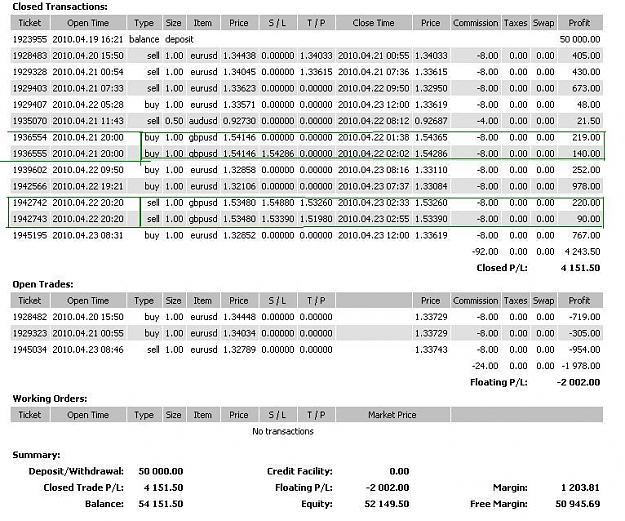
Task: Click profit value 48.00
Action: pos(588,104)
